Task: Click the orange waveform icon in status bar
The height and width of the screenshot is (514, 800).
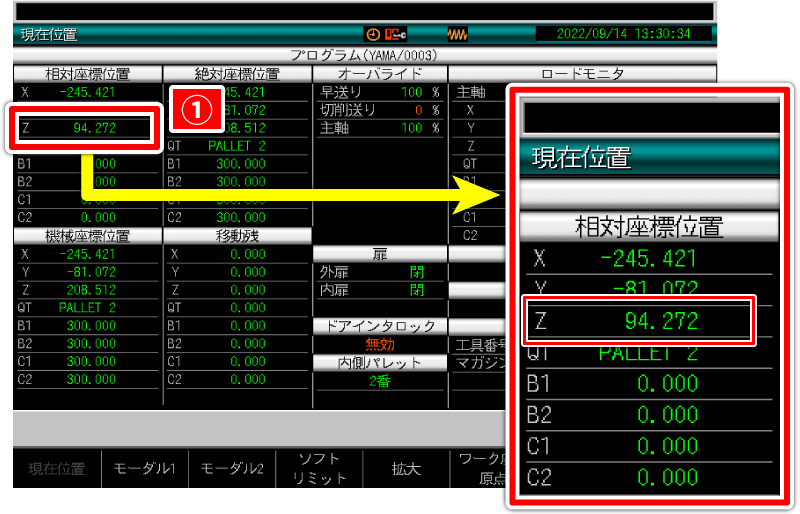Action: tap(457, 34)
